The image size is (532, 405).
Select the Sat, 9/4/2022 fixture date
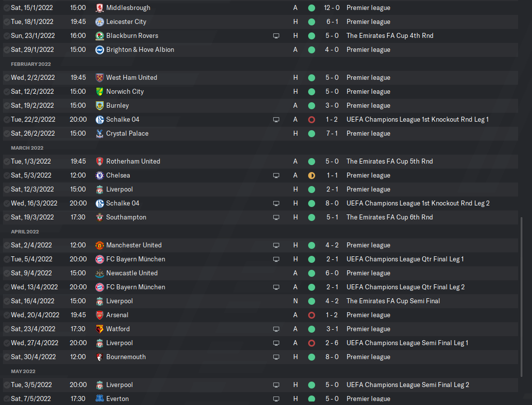[x=31, y=273]
